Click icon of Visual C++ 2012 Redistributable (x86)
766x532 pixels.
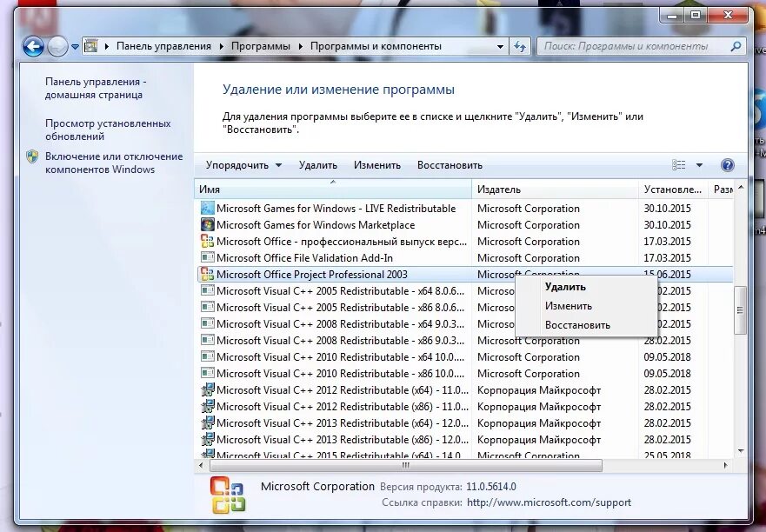208,407
